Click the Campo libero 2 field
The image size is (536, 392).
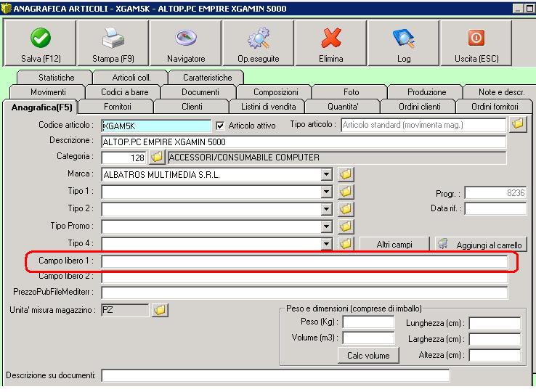pos(304,277)
